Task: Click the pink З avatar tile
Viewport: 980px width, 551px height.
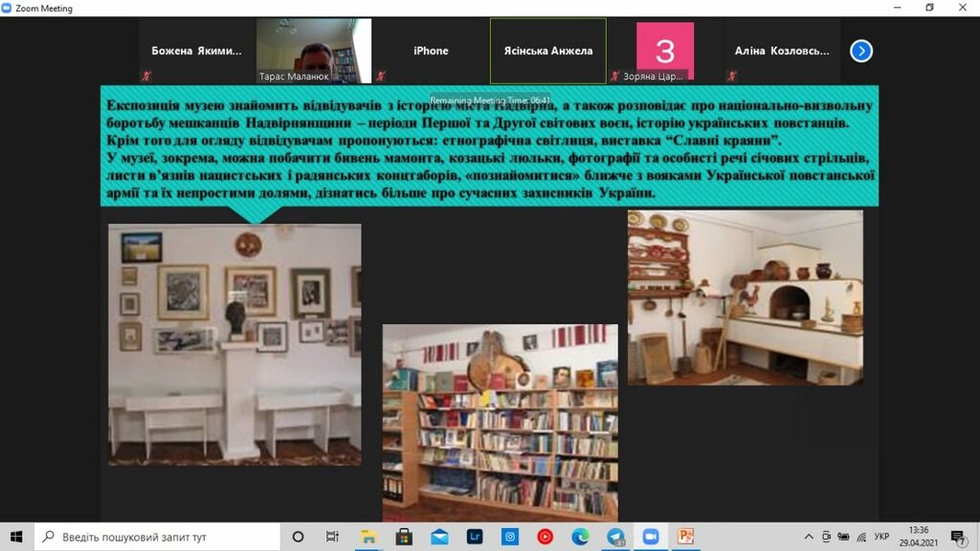Action: coord(664,51)
